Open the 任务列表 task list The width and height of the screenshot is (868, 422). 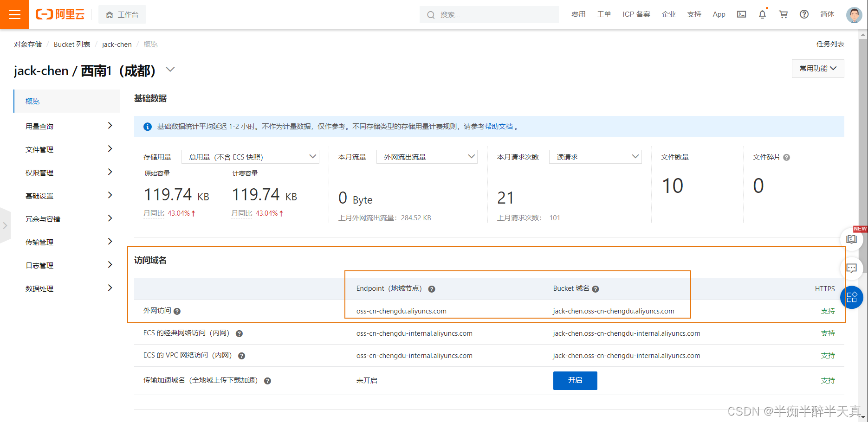point(830,44)
